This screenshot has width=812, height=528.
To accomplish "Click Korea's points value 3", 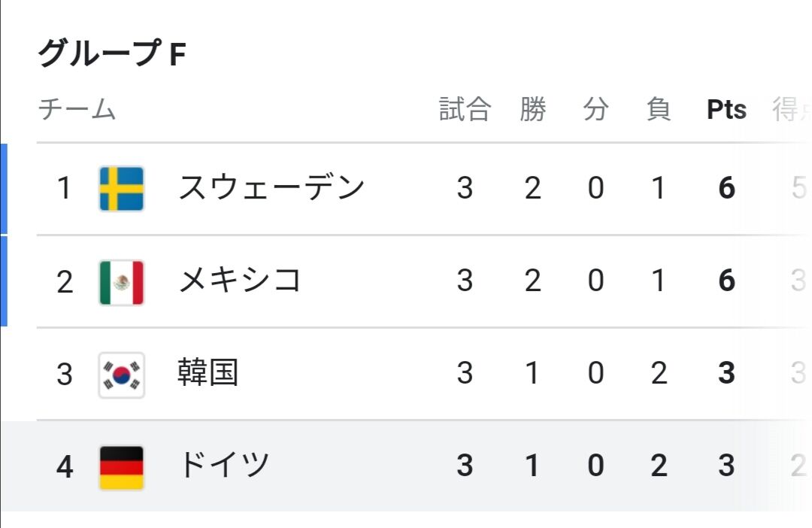I will pos(726,372).
